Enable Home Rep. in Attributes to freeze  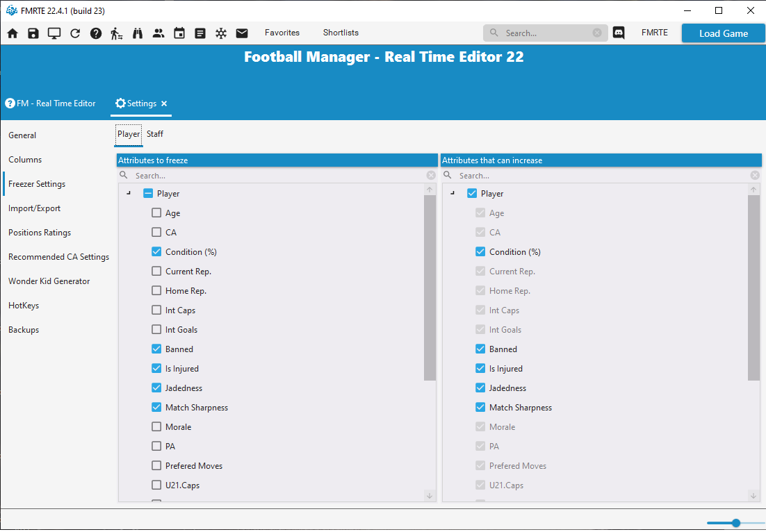(x=156, y=291)
